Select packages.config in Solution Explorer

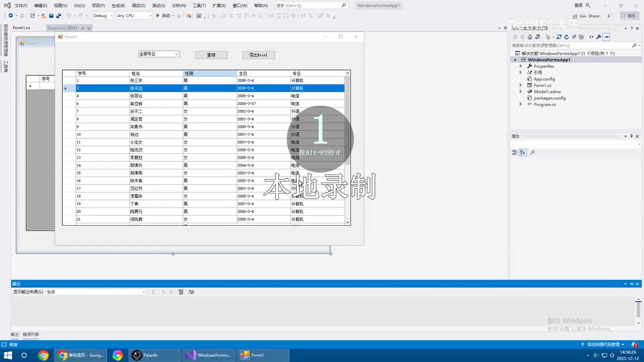(x=549, y=98)
